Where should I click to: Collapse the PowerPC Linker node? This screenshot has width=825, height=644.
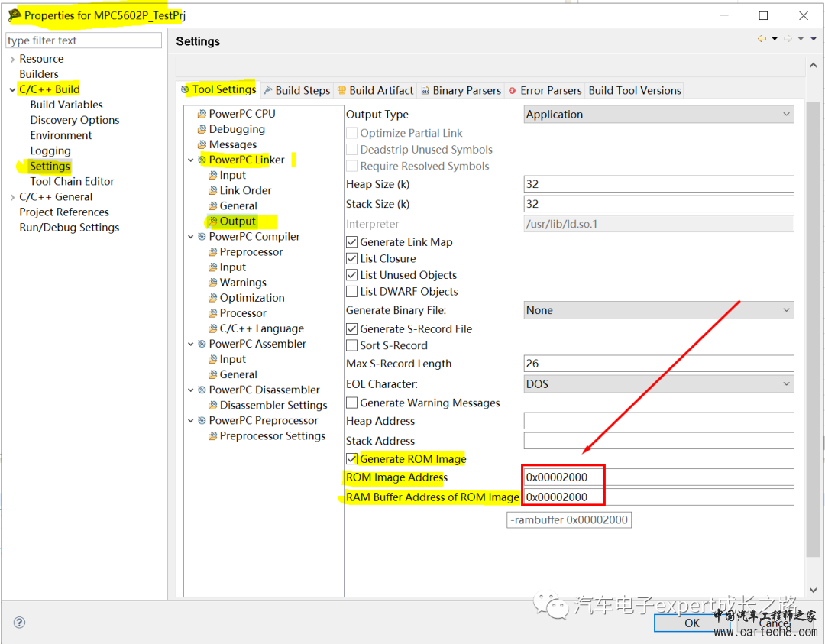coord(191,160)
